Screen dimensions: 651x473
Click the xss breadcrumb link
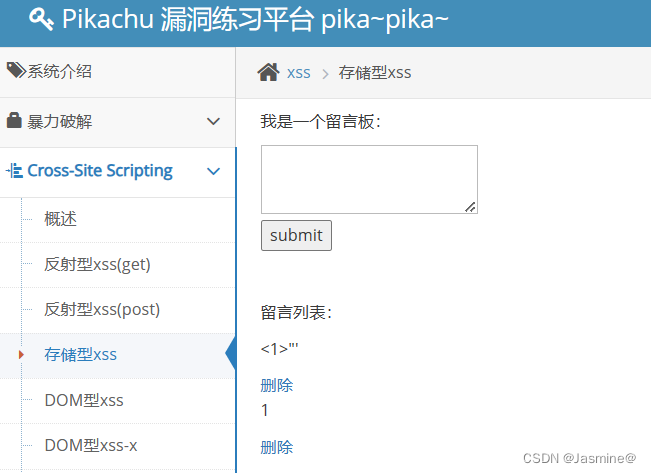click(x=299, y=73)
